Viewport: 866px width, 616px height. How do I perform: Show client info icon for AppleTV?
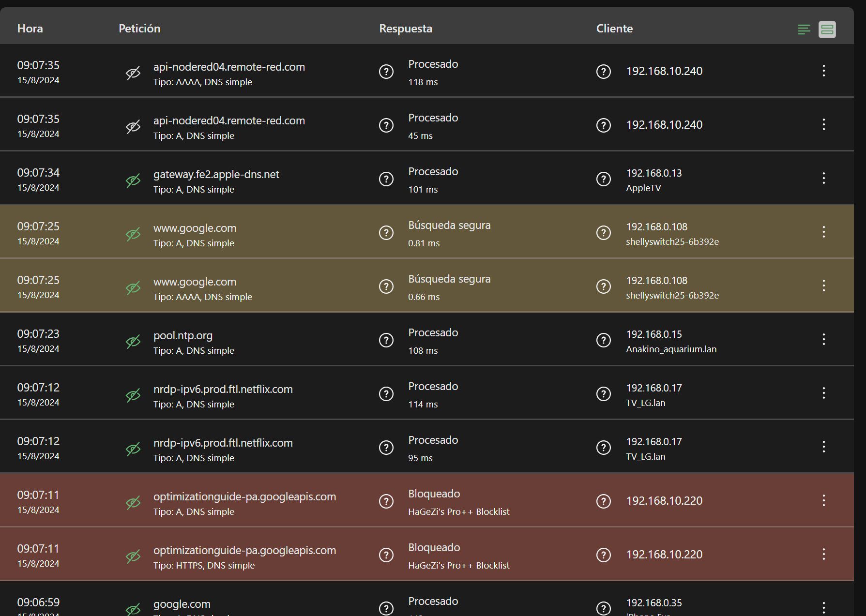603,179
